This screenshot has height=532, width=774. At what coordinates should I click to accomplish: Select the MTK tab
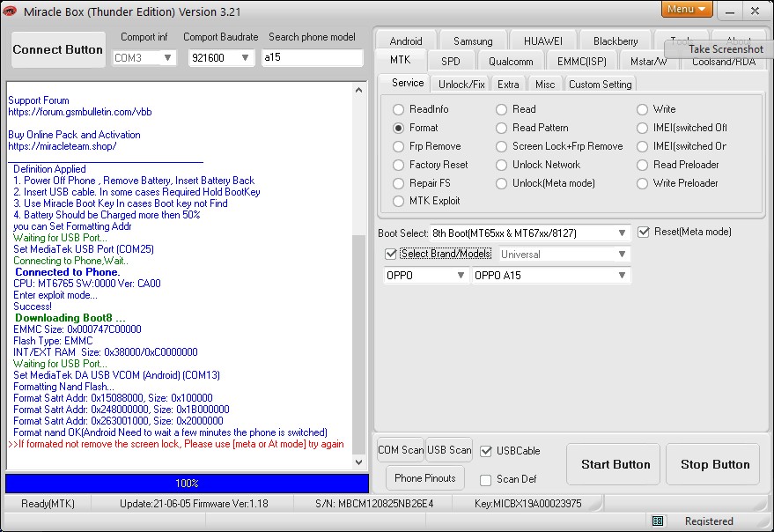(x=400, y=60)
